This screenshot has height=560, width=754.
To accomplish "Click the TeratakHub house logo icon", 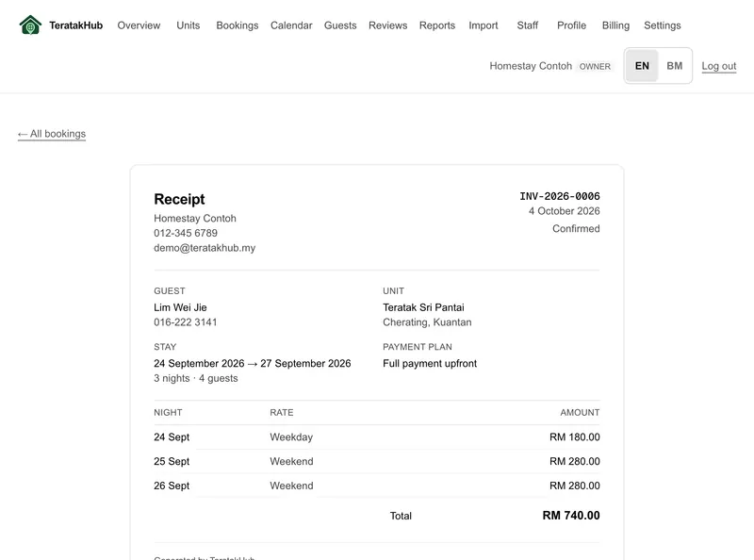I will pos(30,25).
